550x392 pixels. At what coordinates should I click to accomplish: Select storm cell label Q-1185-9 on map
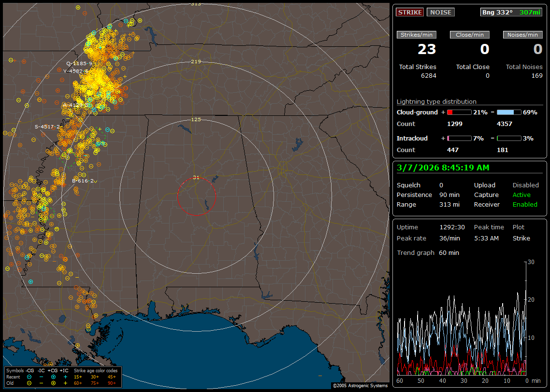pos(79,63)
